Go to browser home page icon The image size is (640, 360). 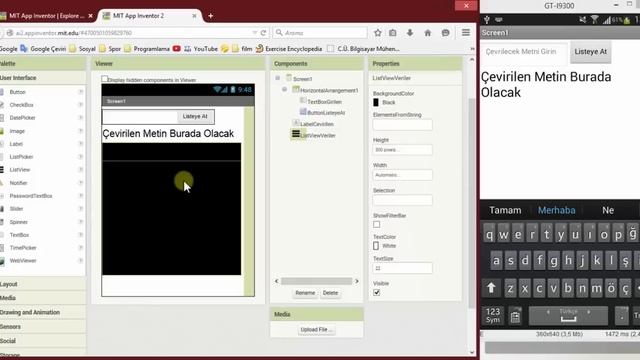427,33
